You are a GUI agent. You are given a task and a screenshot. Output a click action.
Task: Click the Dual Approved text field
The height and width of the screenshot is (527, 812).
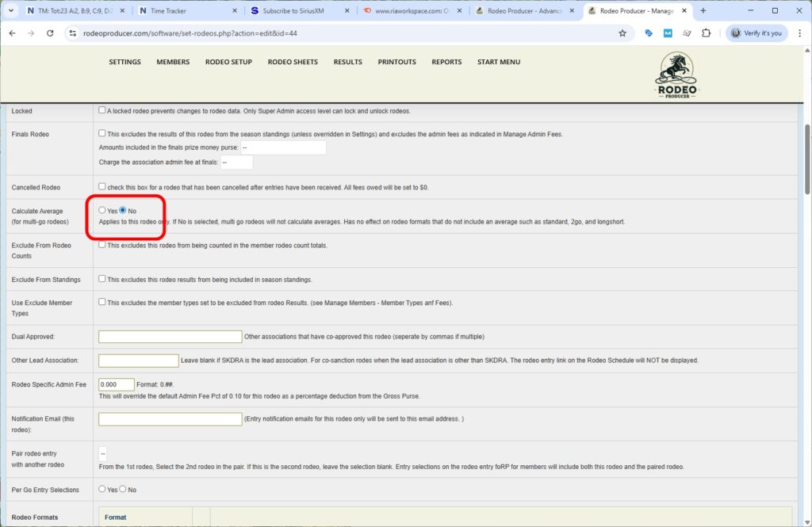(170, 337)
